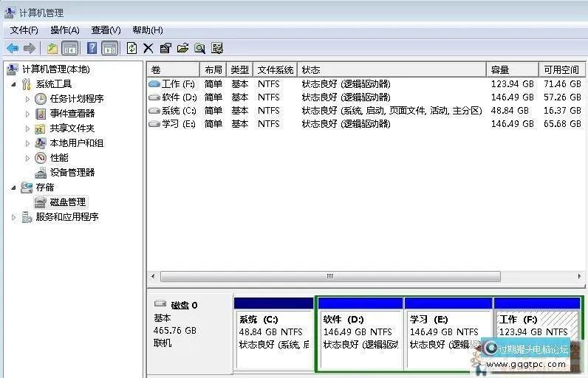Viewport: 588px width, 378px height.
Task: Click the 系统工具 tools icon
Action: [27, 84]
